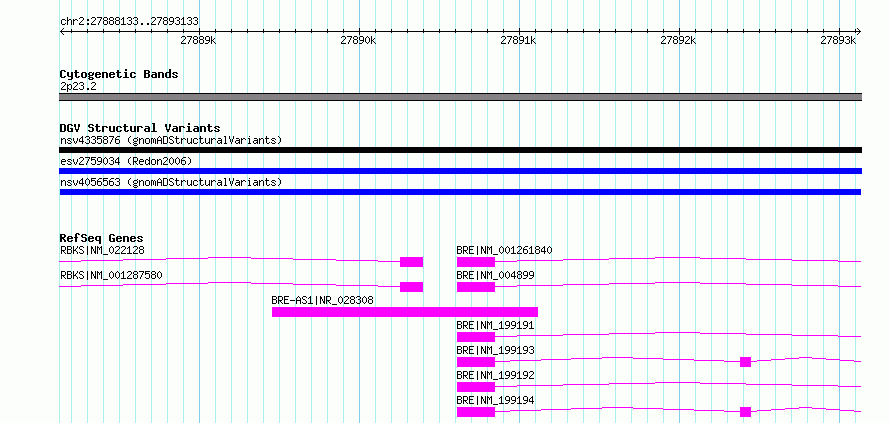Screen dimensions: 890x423
Task: Click the 27891k ruler label
Action: [518, 40]
